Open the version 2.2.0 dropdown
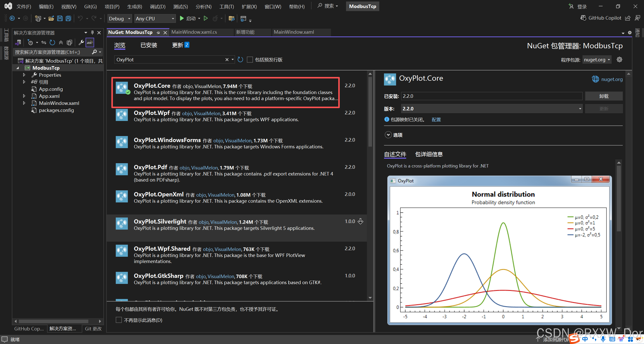Image resolution: width=644 pixels, height=344 pixels. (491, 109)
